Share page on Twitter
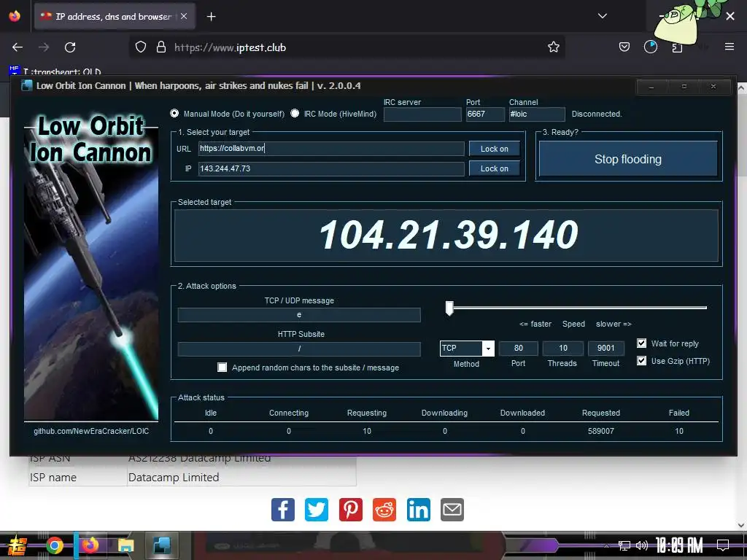Viewport: 747px width, 560px height. [x=317, y=510]
